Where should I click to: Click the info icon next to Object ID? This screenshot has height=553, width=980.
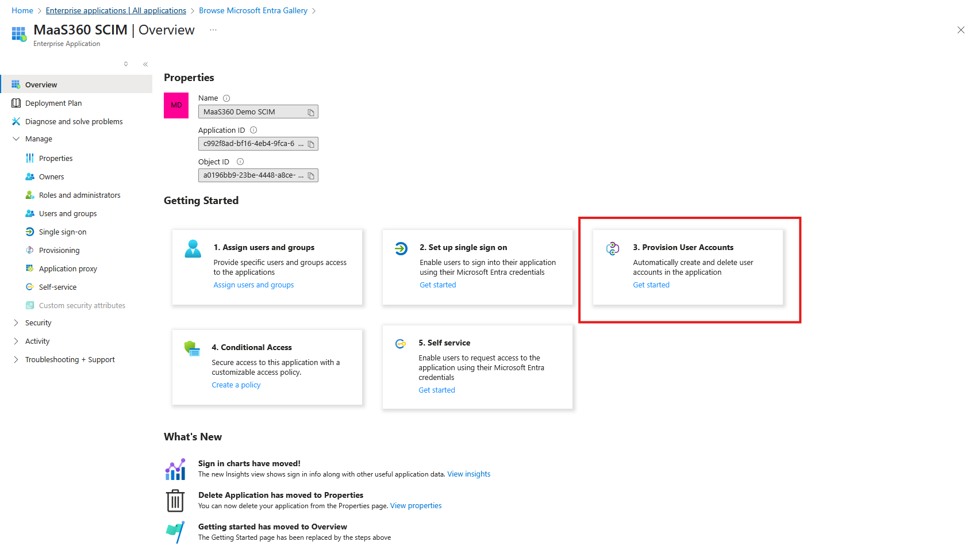click(240, 162)
